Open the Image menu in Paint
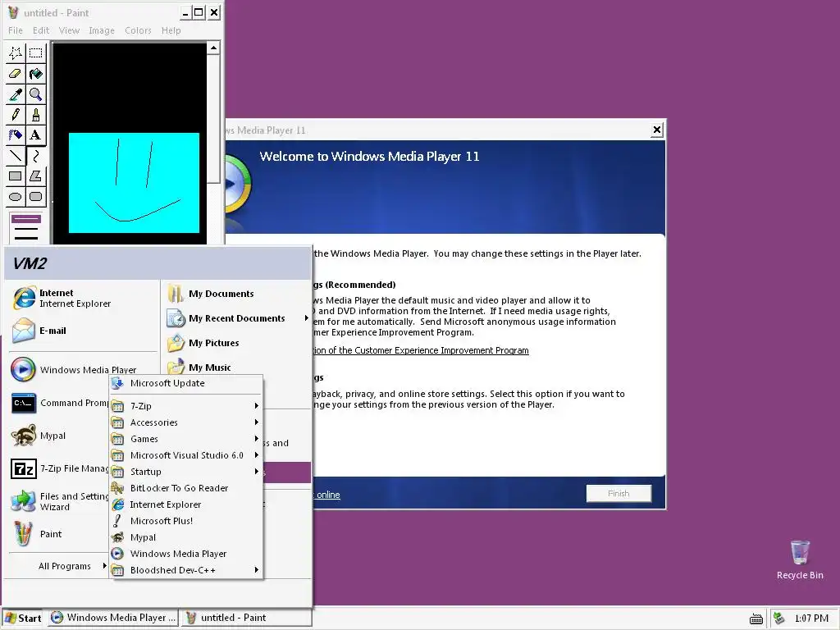The width and height of the screenshot is (840, 630). pos(102,30)
